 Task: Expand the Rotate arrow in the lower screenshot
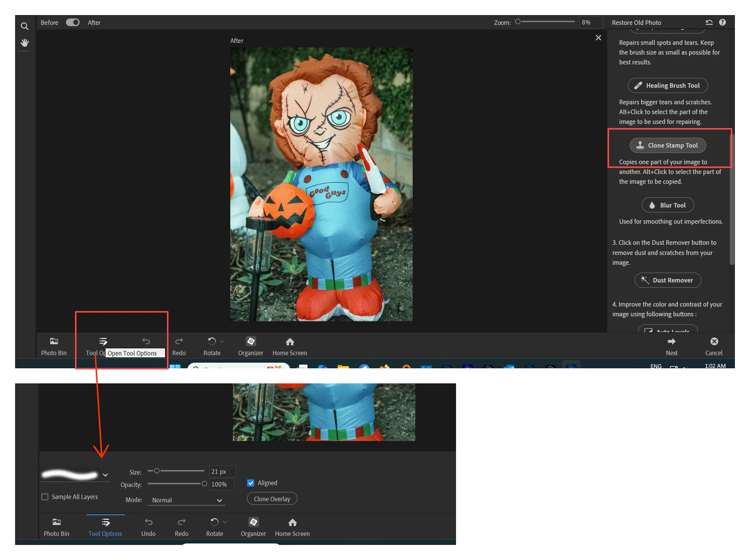point(225,522)
